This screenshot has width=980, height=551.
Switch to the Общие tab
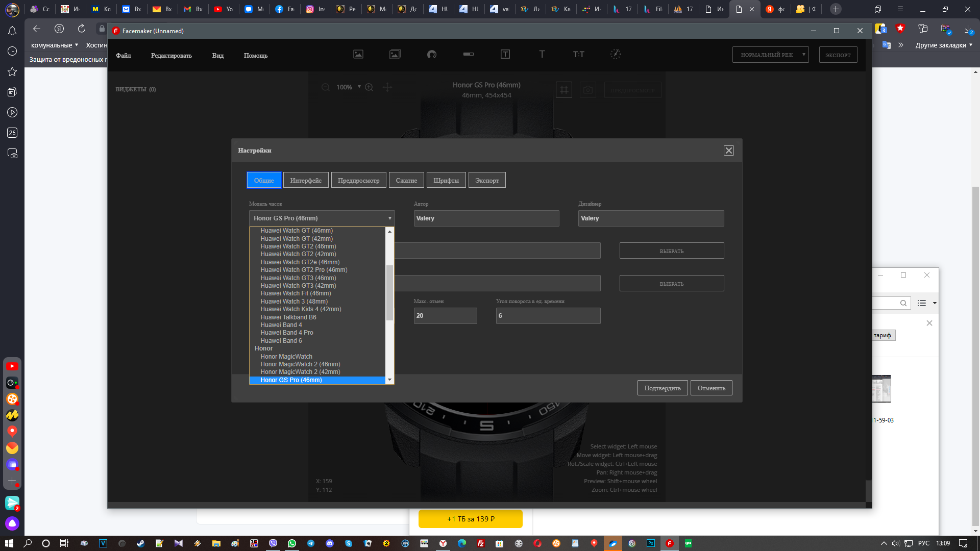(264, 180)
